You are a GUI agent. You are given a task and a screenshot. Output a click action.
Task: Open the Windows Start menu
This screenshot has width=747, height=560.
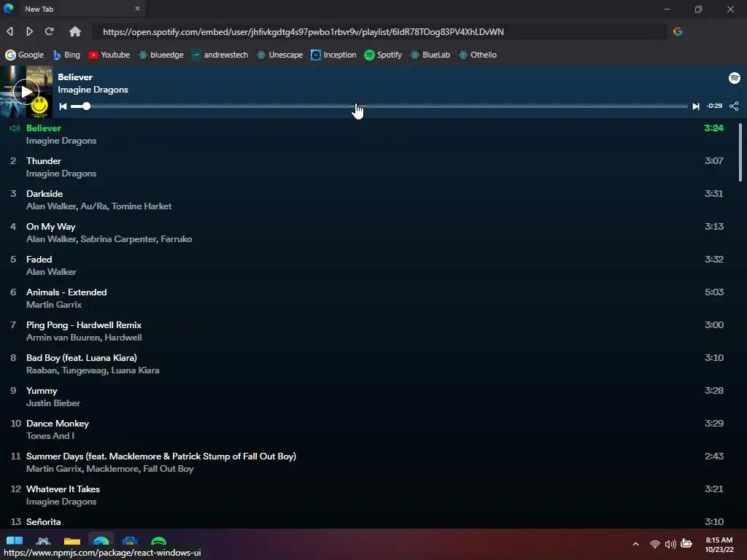click(x=15, y=542)
